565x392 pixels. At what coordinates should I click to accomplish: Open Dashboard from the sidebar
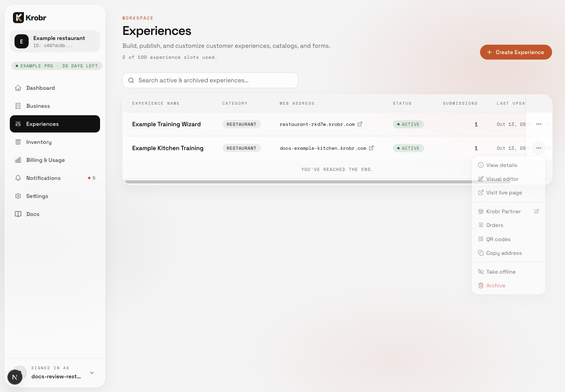click(x=55, y=88)
